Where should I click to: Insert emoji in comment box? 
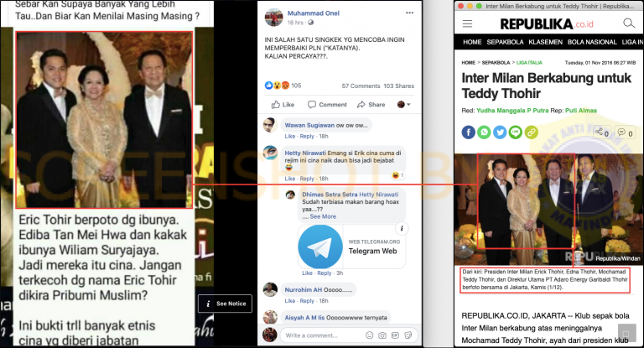(369, 335)
